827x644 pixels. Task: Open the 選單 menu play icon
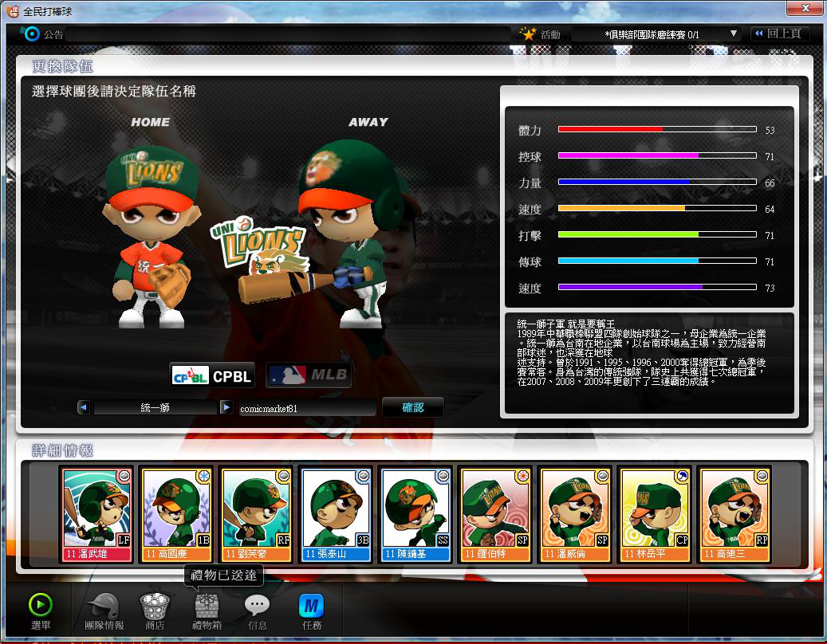[x=40, y=605]
